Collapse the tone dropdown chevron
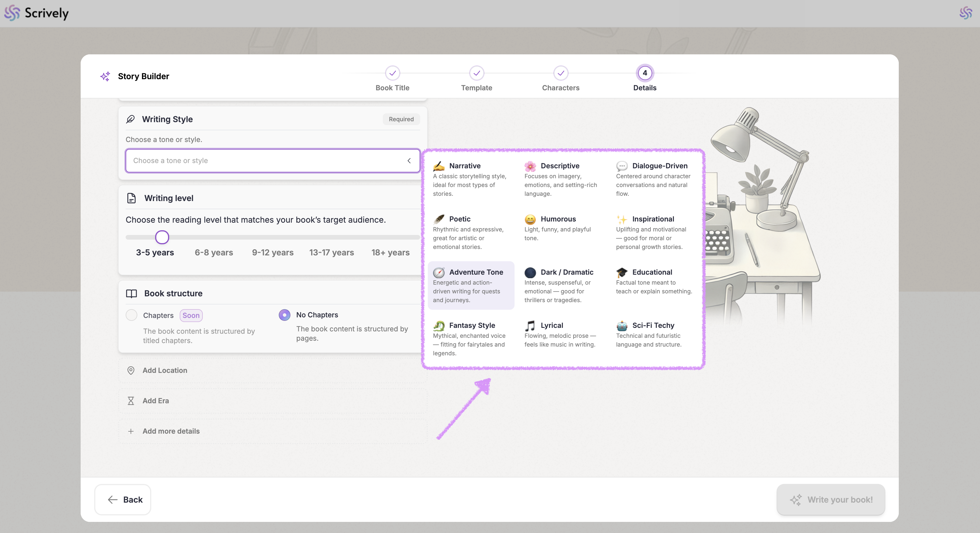 click(409, 160)
